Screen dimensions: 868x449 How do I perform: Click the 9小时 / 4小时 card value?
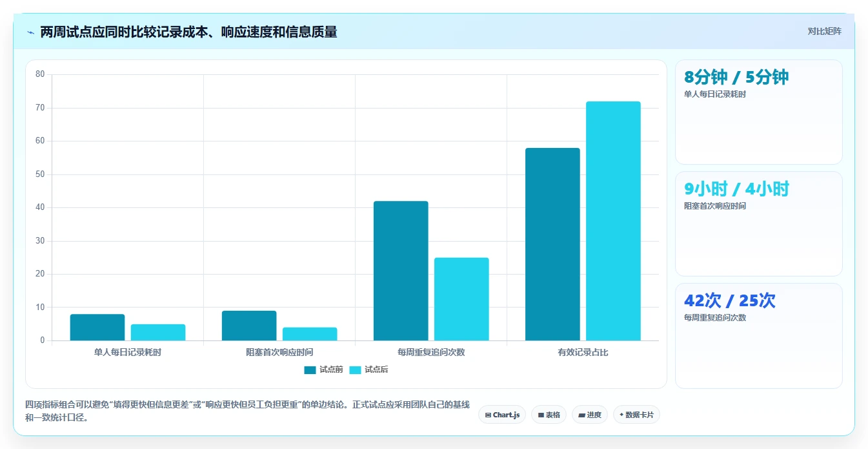tap(736, 189)
